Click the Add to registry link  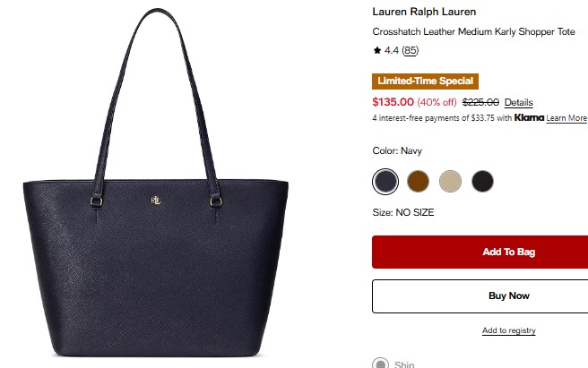[x=509, y=330]
